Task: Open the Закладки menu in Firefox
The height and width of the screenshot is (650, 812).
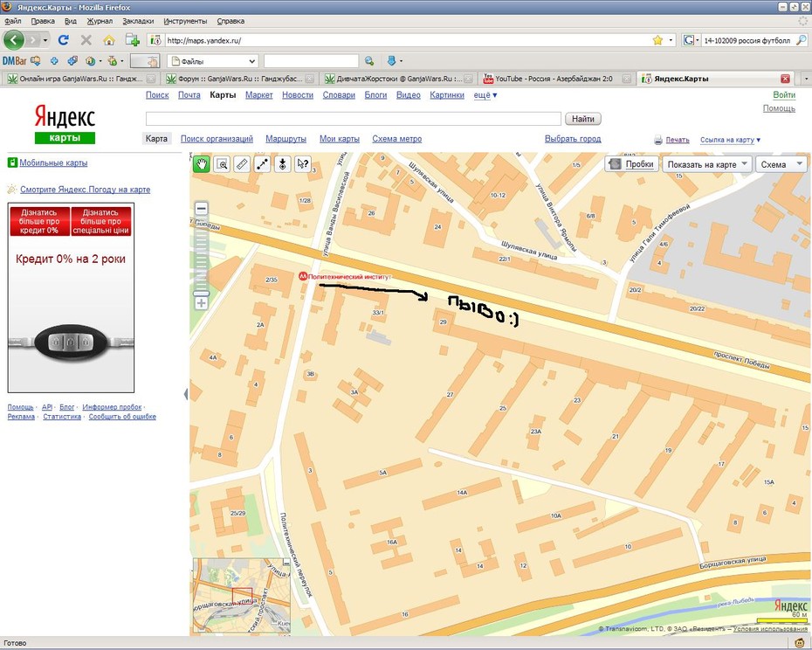Action: pyautogui.click(x=138, y=21)
